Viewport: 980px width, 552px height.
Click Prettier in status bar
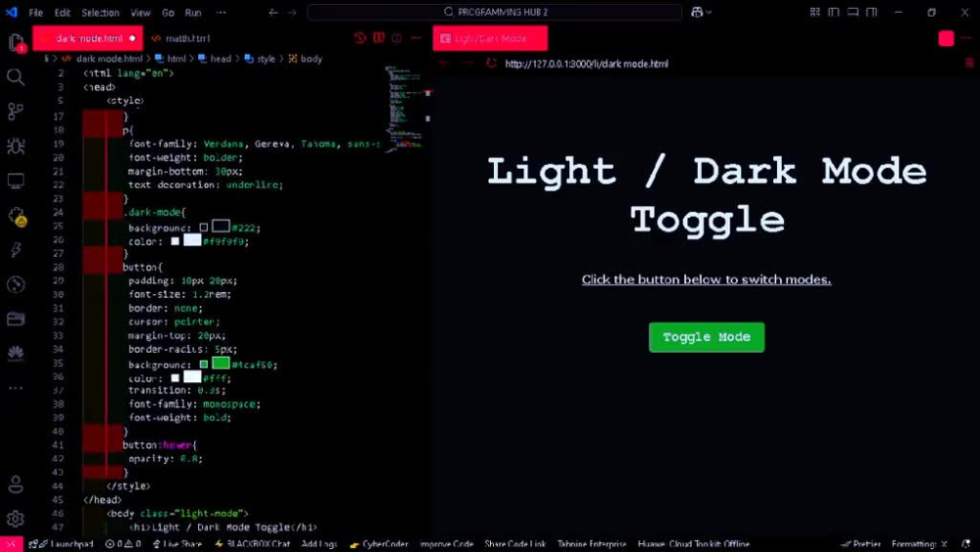point(860,544)
